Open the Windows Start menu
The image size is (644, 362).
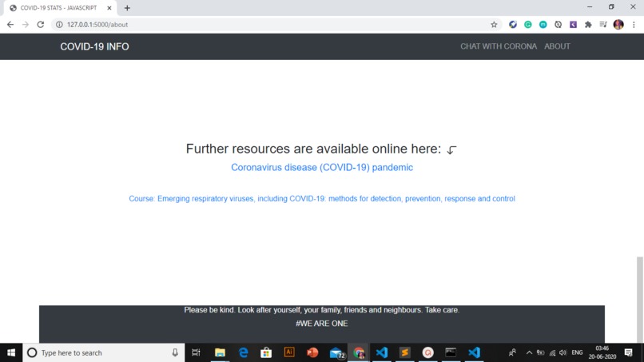[x=11, y=352]
